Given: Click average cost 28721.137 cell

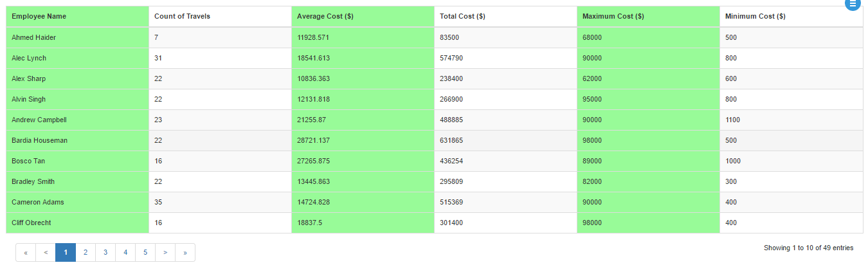Looking at the screenshot, I should [363, 141].
